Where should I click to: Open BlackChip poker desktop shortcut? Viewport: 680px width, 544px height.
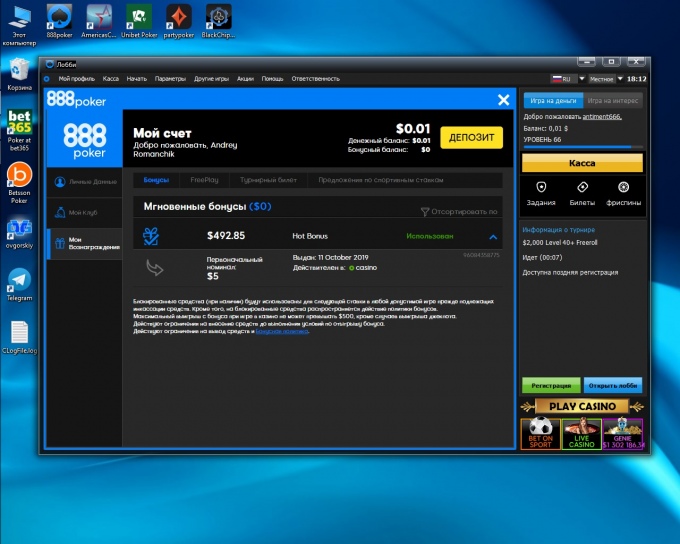click(x=218, y=21)
